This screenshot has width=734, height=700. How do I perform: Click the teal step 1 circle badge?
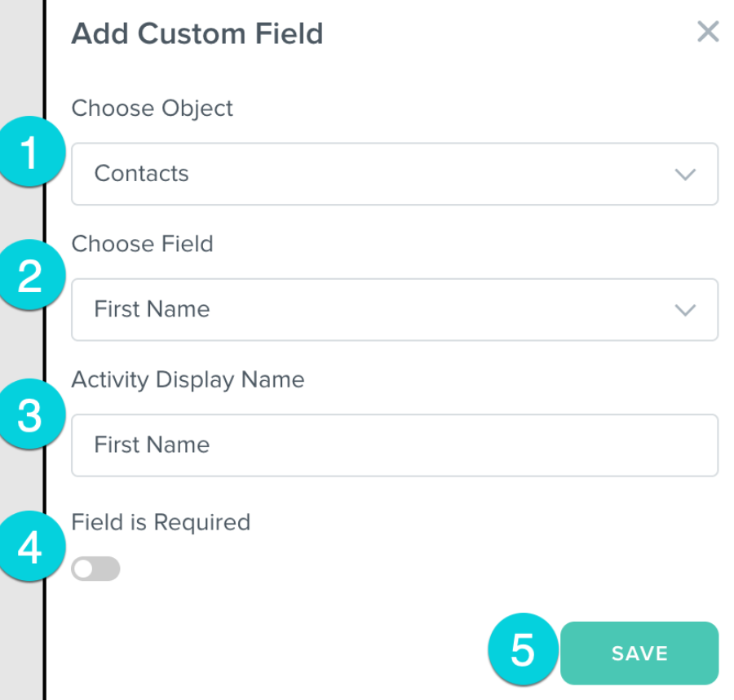30,152
